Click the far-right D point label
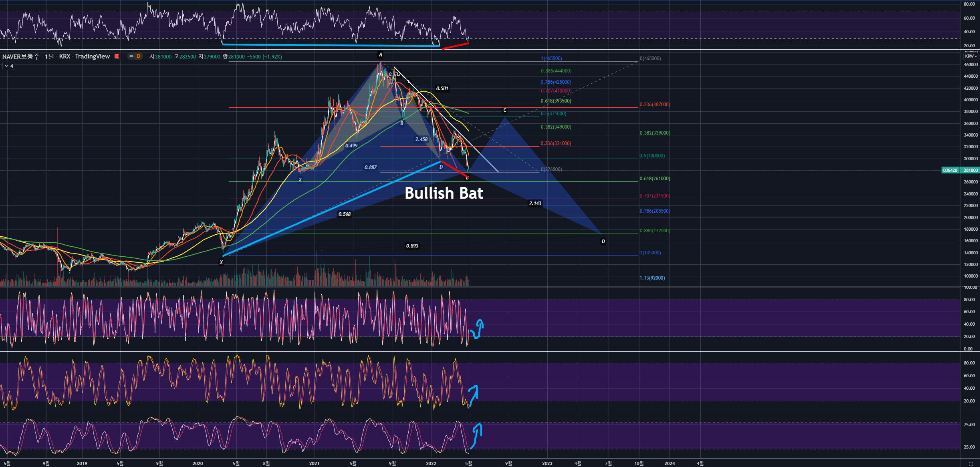Viewport: 980px width, 467px height. tap(603, 242)
